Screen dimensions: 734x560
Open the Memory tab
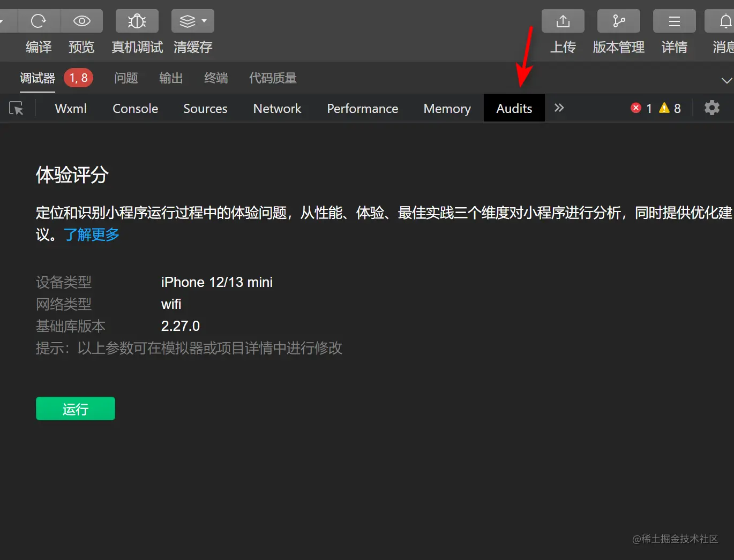tap(447, 108)
